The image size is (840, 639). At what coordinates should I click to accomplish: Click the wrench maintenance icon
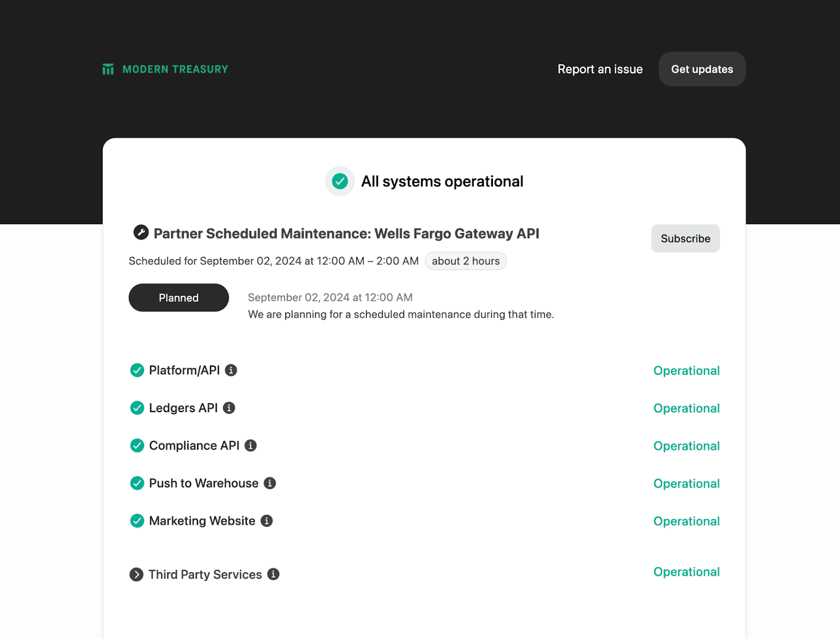(140, 233)
